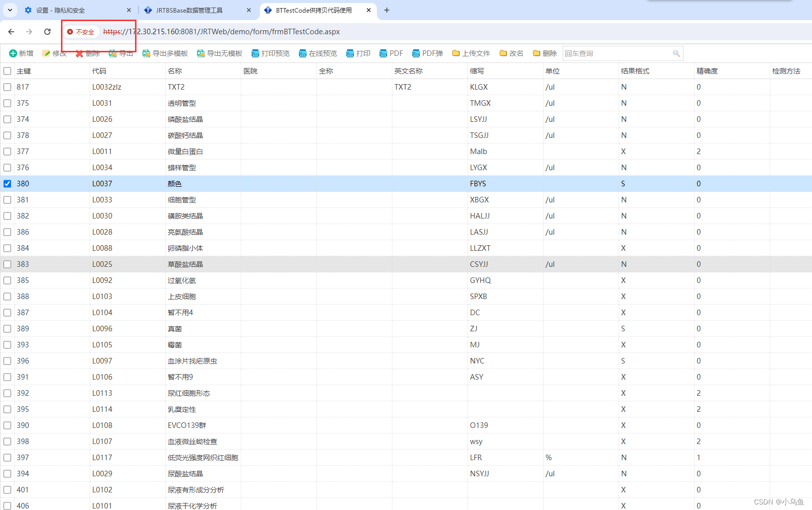Screen dimensions: 812x510
Task: Check the row 389 checkbox
Action: (7, 329)
